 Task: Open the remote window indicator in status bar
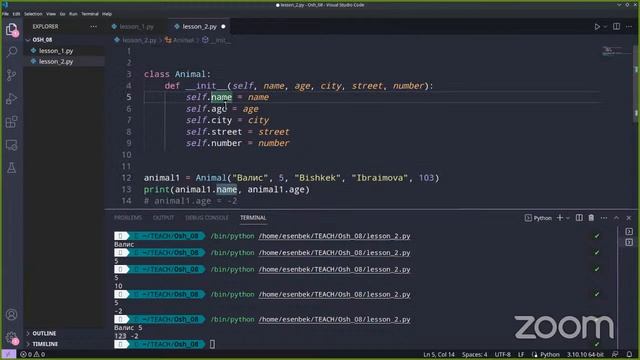(x=8, y=354)
